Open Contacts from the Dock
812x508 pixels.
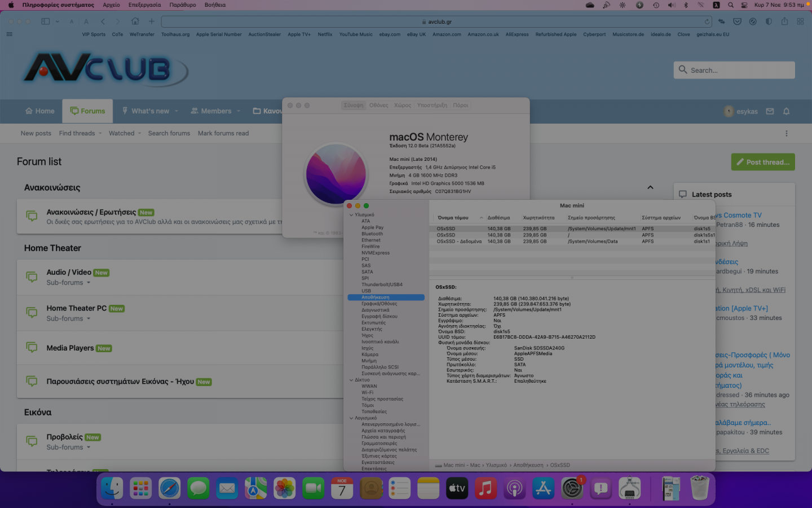click(371, 488)
